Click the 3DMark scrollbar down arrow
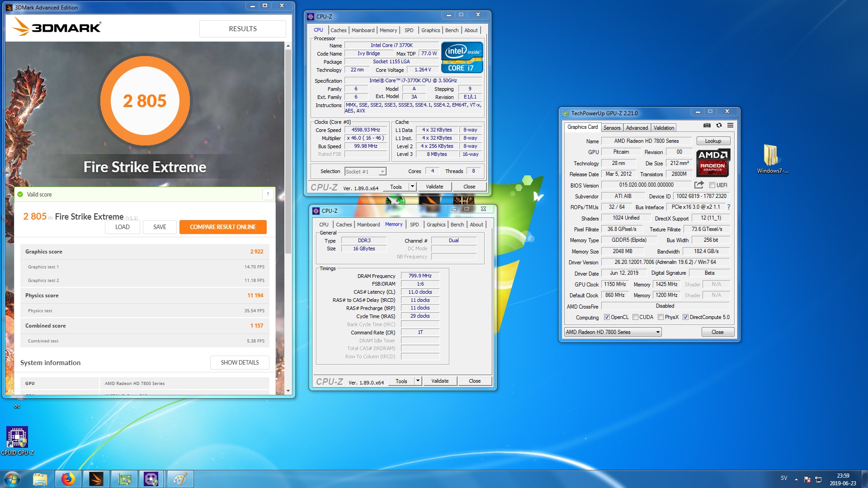This screenshot has height=488, width=868. pos(288,391)
